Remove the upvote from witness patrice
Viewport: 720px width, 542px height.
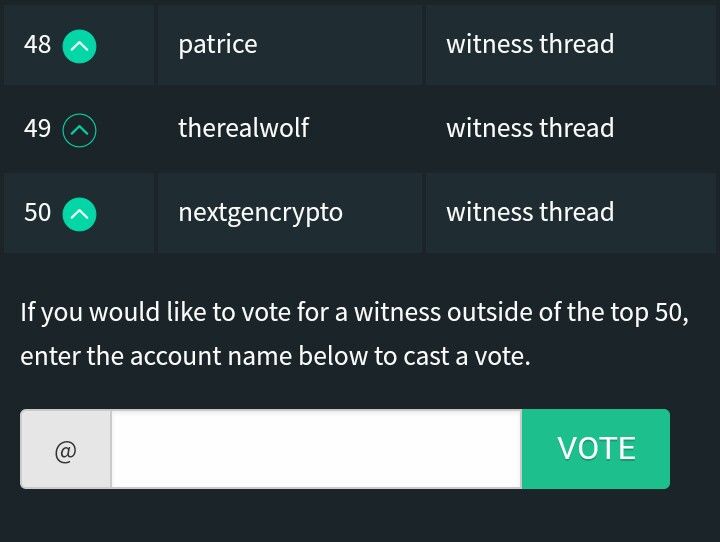pyautogui.click(x=80, y=46)
